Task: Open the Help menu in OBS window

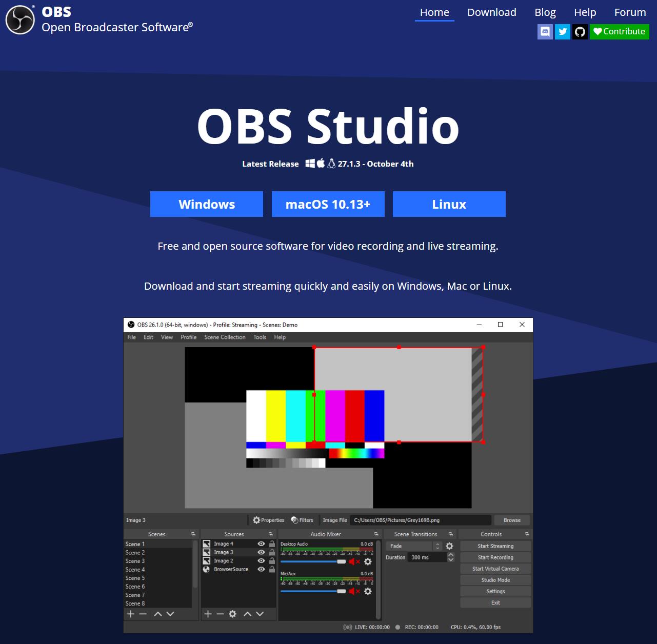Action: pos(280,337)
